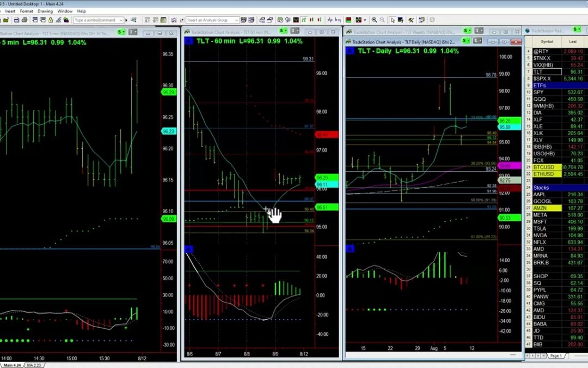This screenshot has width=588, height=368.
Task: Select Page 1 tab in RadarScreen
Action: pyautogui.click(x=556, y=355)
